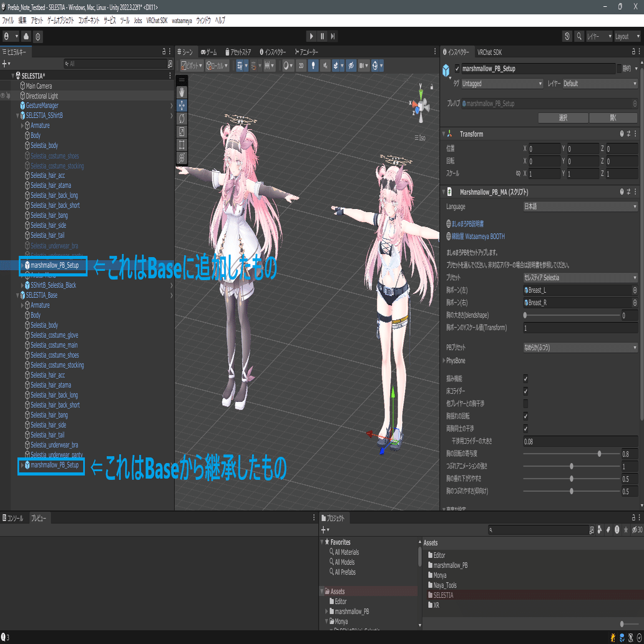
Task: Open Language dropdown showing 日本語
Action: pos(580,207)
